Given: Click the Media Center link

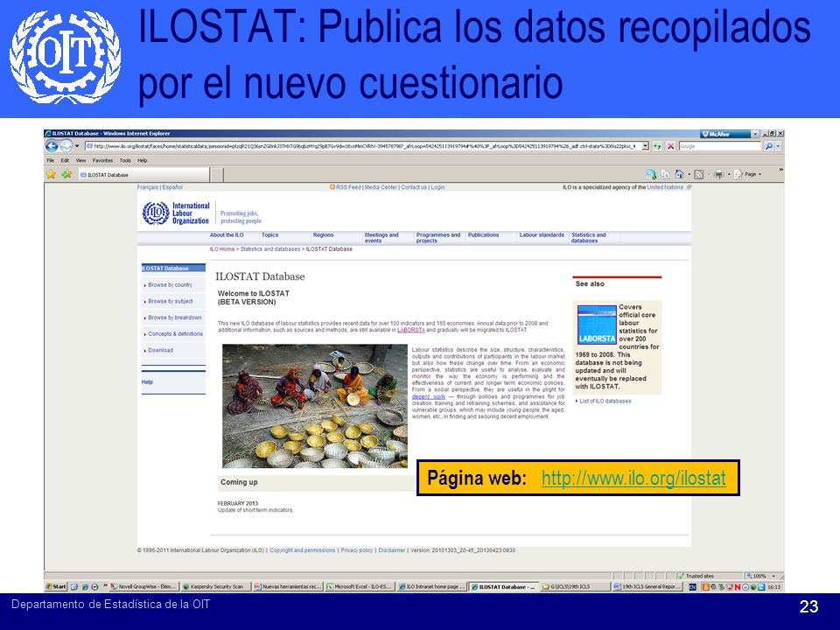Looking at the screenshot, I should 381,187.
